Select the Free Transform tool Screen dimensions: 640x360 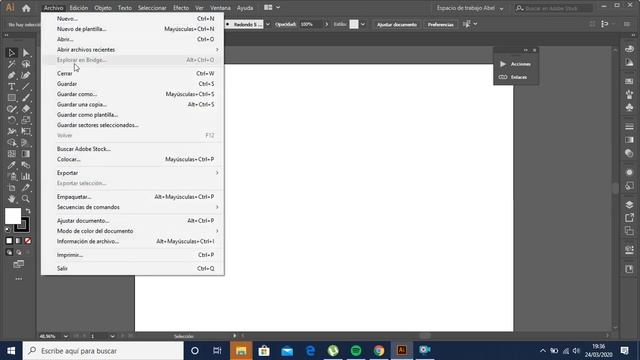[x=26, y=131]
